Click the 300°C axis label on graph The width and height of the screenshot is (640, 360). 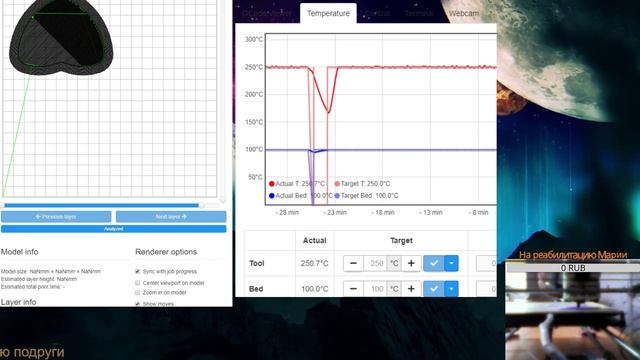point(254,39)
